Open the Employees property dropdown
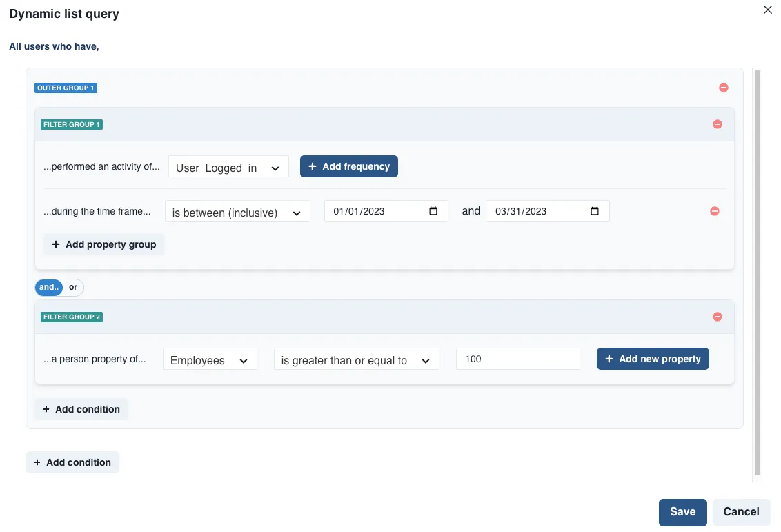The image size is (781, 532). [x=210, y=359]
